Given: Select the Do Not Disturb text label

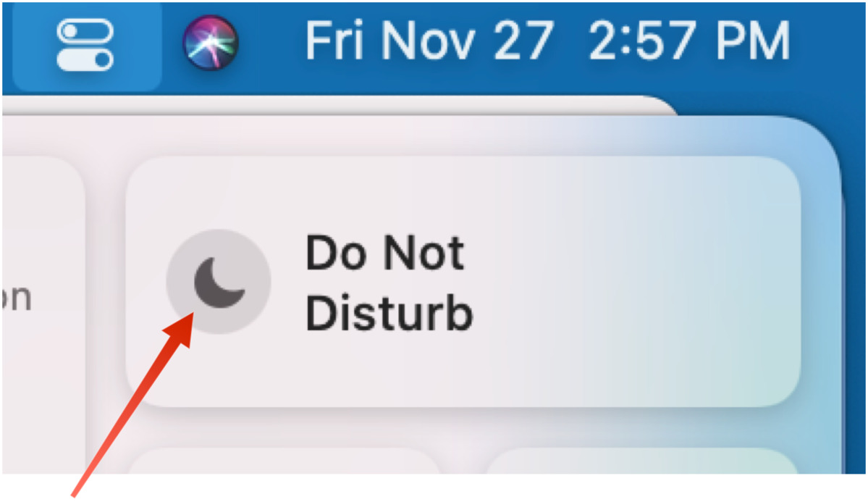Looking at the screenshot, I should [x=389, y=283].
